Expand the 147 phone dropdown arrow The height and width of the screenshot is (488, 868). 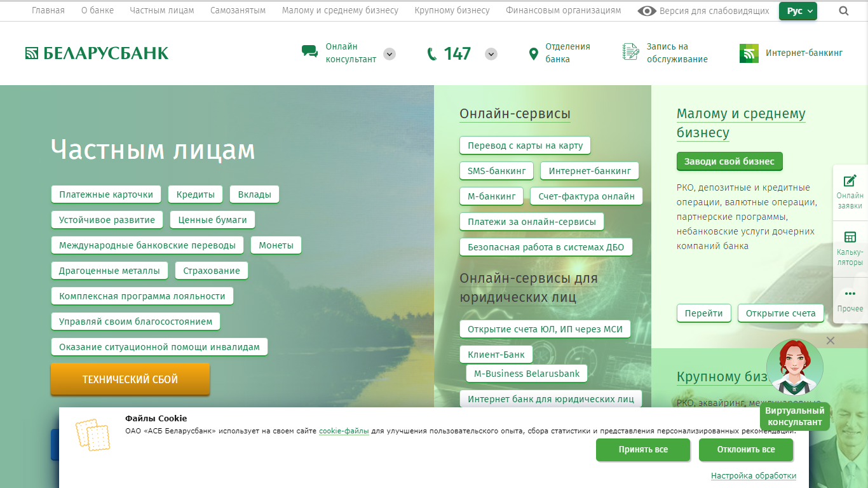point(491,54)
